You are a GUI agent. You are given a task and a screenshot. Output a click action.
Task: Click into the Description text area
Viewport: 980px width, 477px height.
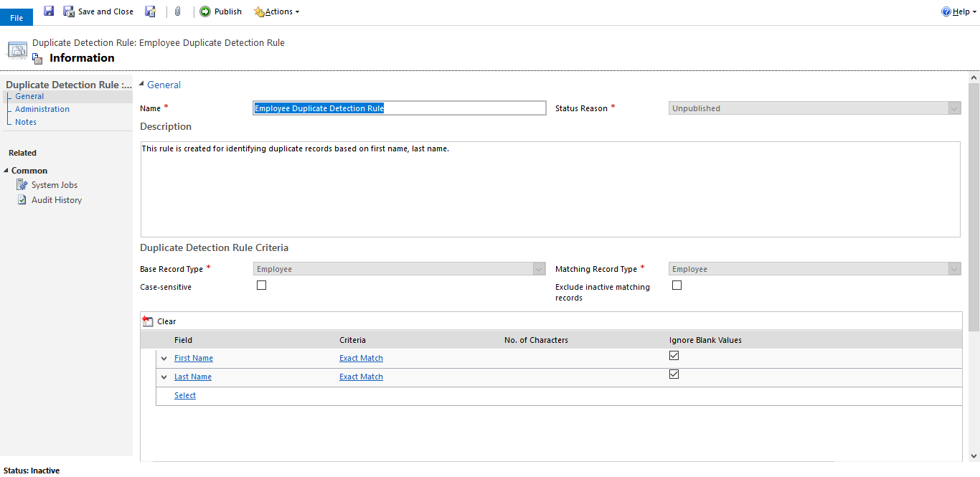[550, 189]
